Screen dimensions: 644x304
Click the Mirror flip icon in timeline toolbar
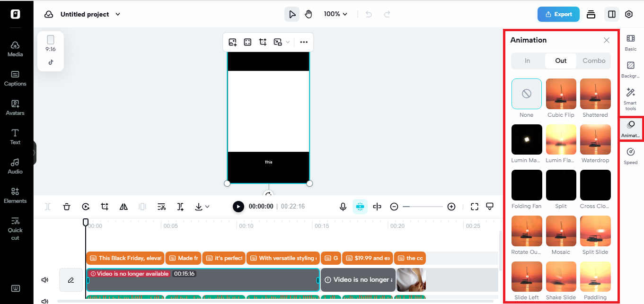pos(124,207)
